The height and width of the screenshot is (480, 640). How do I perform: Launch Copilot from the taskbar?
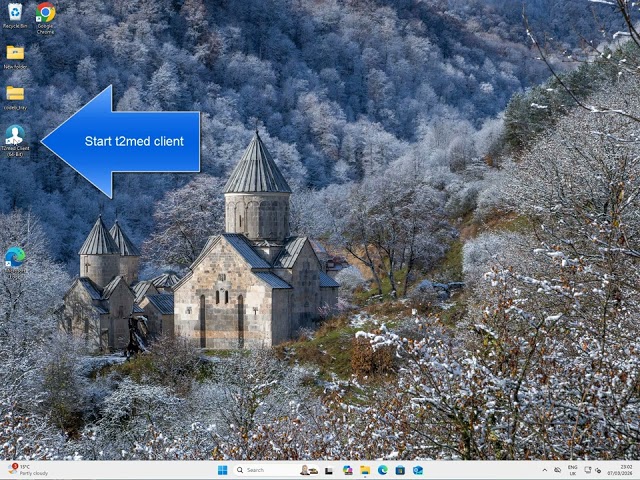347,470
